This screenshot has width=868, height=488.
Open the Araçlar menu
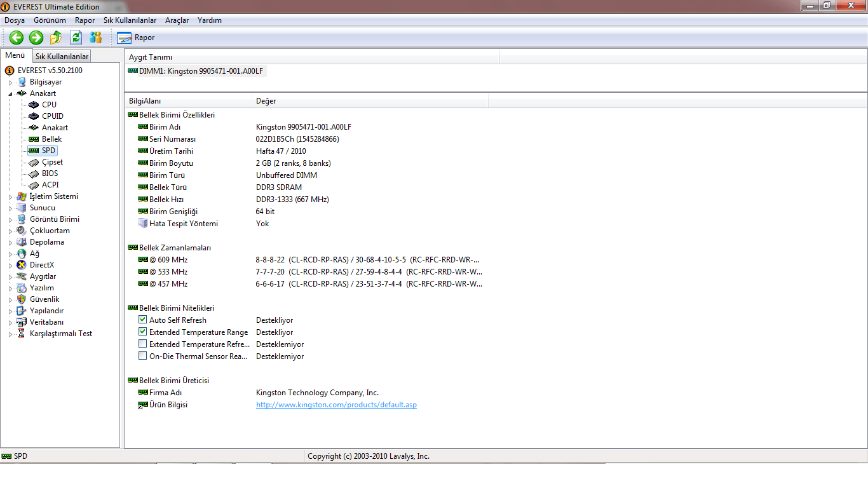(177, 20)
